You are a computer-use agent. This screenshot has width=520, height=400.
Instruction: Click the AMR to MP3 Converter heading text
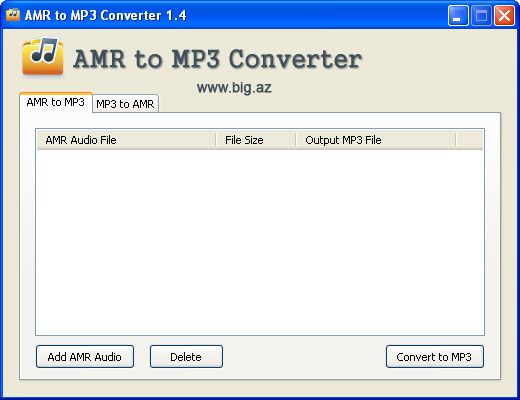point(217,59)
